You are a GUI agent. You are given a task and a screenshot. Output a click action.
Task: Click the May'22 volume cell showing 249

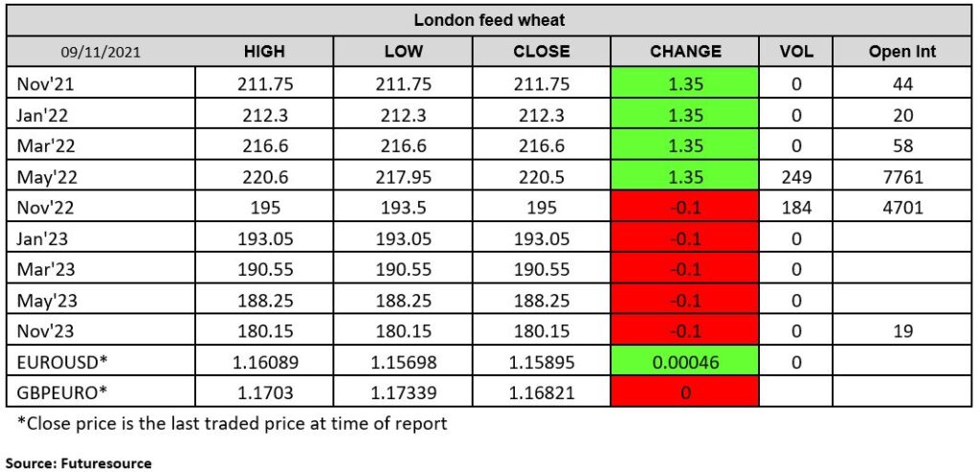795,177
